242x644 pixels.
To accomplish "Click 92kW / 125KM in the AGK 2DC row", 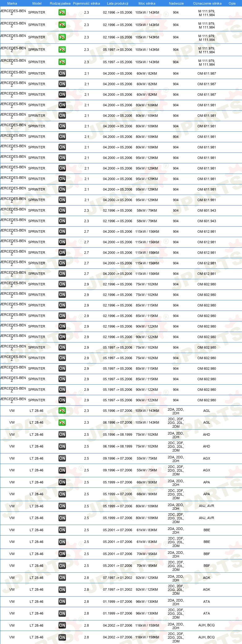I will click(147, 589).
